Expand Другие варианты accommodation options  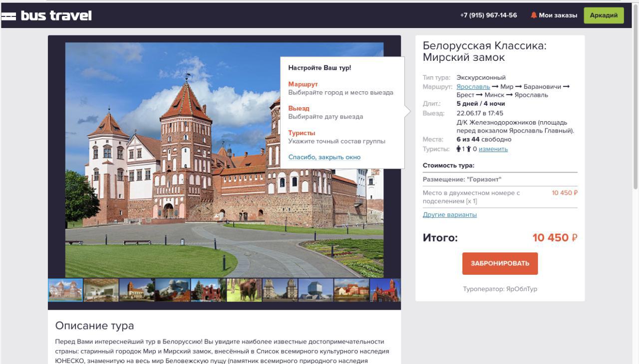tap(450, 215)
